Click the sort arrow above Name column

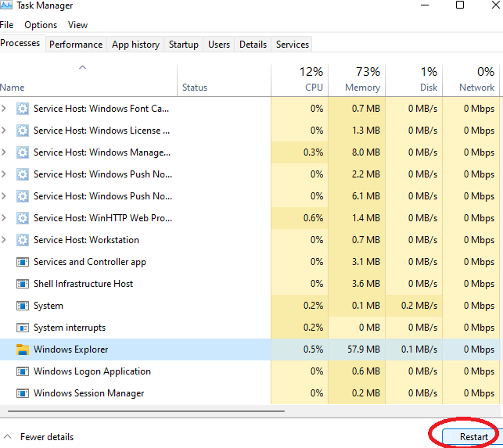click(82, 67)
